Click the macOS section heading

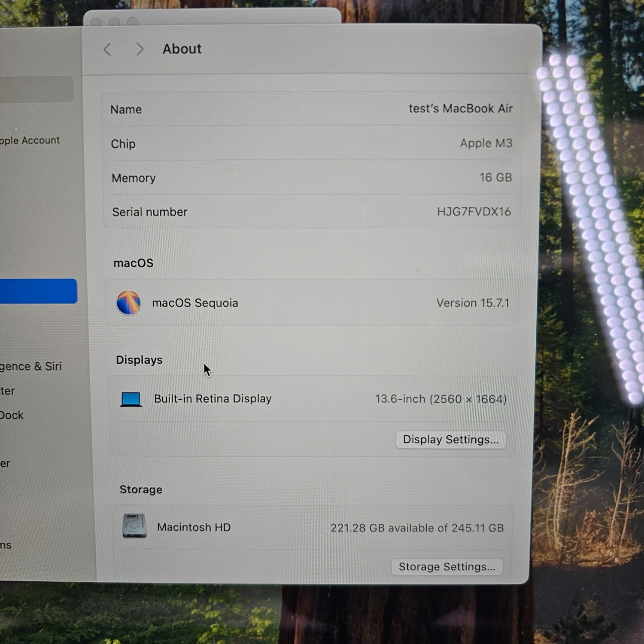133,263
